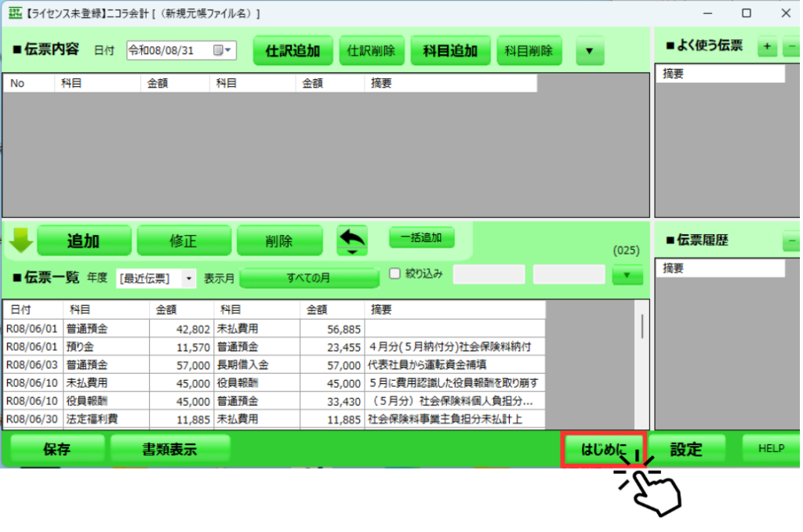Viewport: 803px width, 532px height.
Task: Select the 役員報酬 to 普通預金 33,430 row
Action: coord(274,401)
